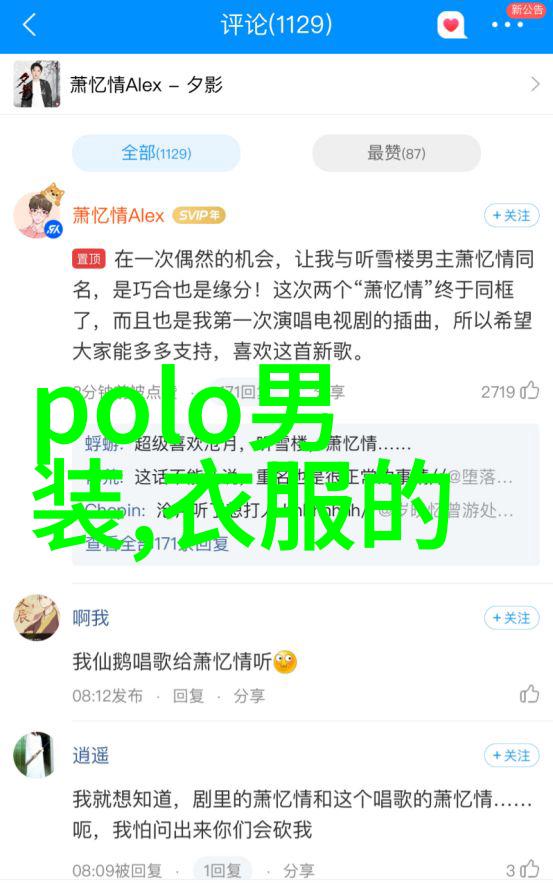553x887 pixels.
Task: Tap the heart message bubble icon
Action: coord(451,25)
